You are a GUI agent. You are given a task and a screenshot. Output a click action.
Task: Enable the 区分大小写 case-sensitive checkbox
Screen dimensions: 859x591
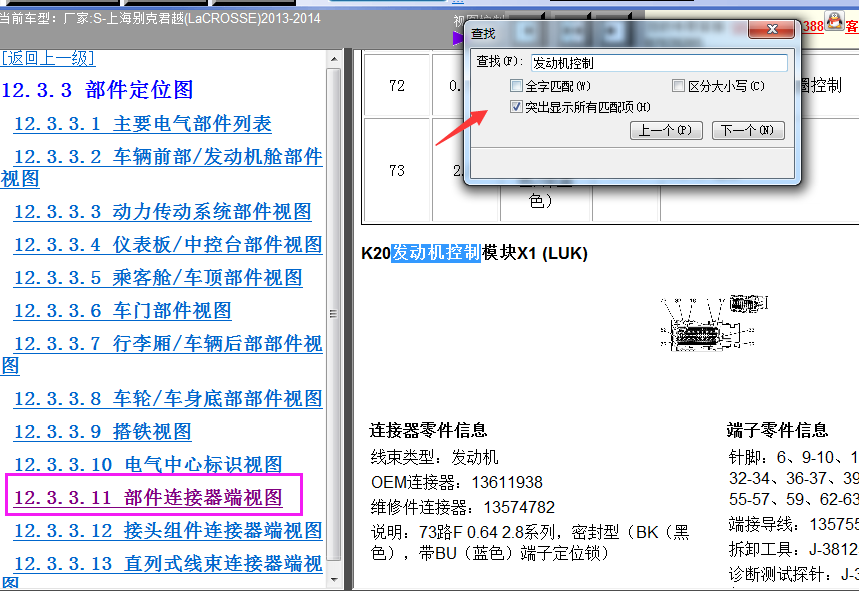(678, 85)
